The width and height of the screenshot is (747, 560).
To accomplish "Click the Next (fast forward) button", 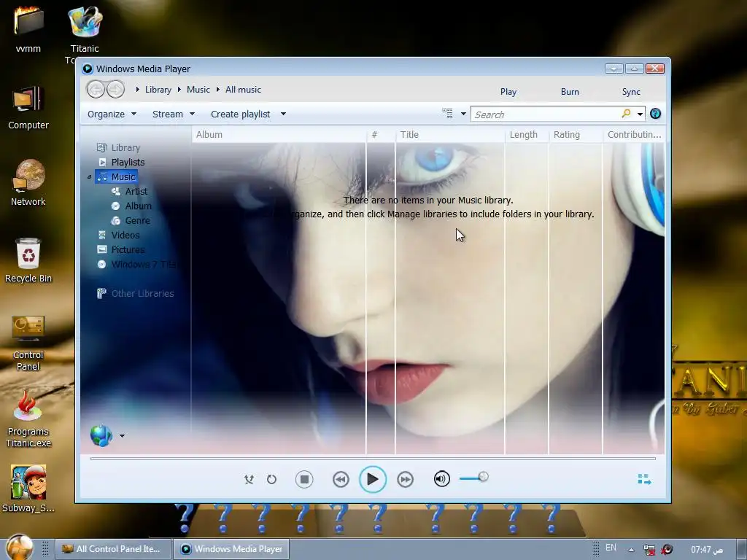I will (x=406, y=479).
